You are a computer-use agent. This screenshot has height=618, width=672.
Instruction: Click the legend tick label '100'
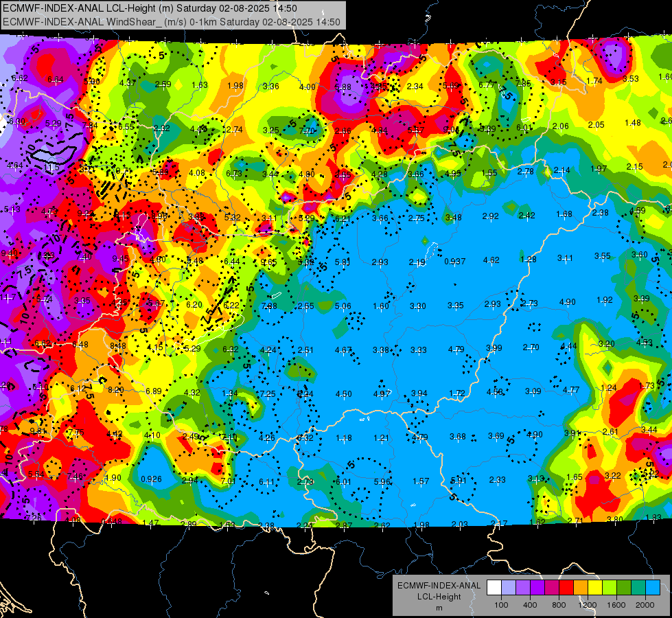click(501, 605)
